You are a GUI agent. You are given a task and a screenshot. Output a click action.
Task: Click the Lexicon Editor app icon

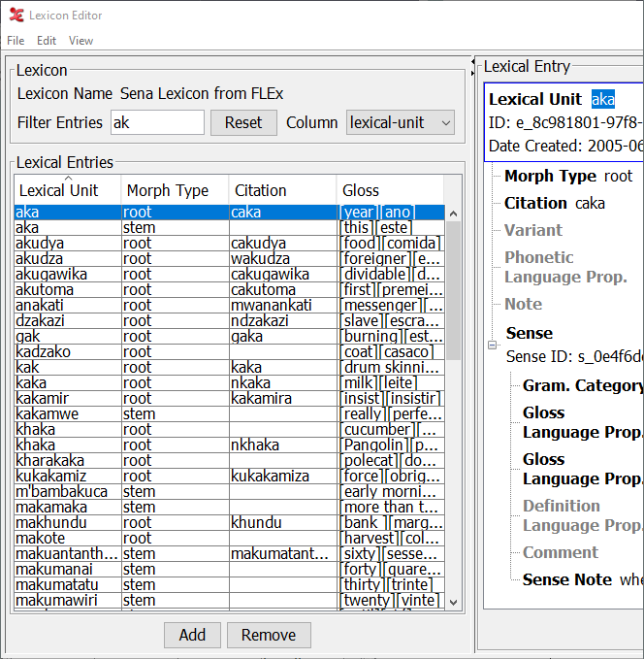[16, 16]
